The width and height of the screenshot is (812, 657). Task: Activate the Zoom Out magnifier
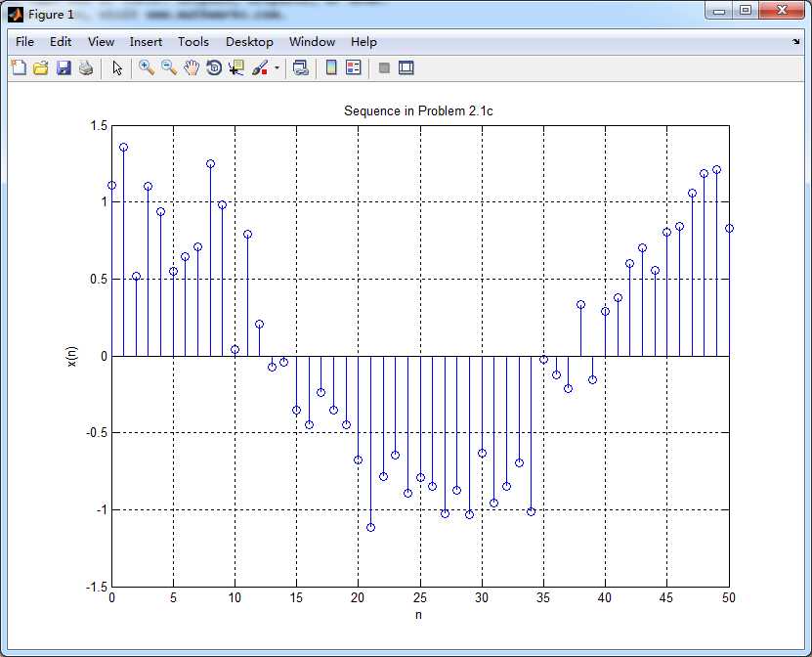[x=169, y=67]
